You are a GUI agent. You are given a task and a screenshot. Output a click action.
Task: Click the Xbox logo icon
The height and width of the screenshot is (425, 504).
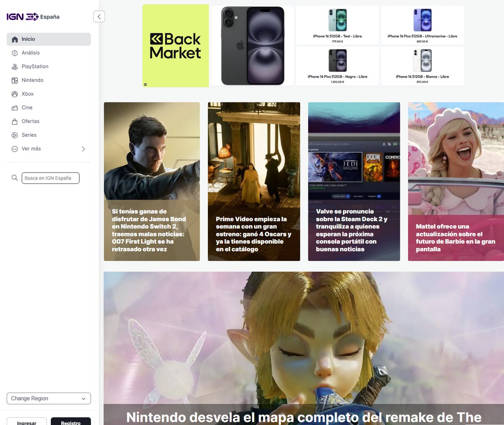coord(15,94)
